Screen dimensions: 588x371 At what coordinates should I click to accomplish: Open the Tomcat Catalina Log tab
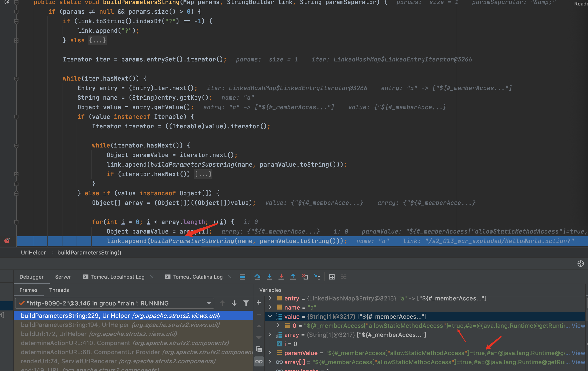[x=198, y=277]
